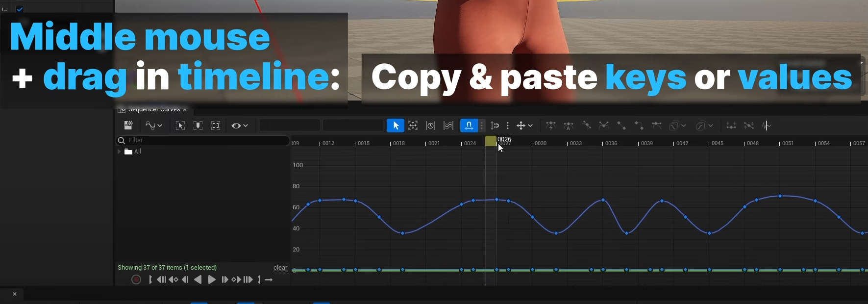
Task: Click the curve filter waveform icon
Action: pyautogui.click(x=767, y=126)
